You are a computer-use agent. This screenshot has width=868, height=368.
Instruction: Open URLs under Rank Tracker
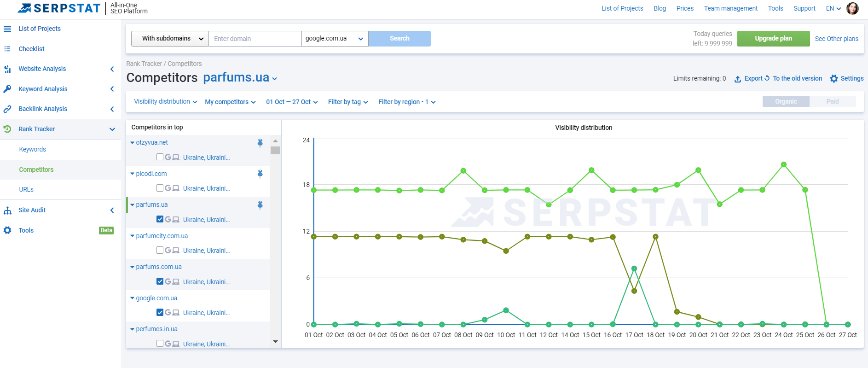pyautogui.click(x=26, y=189)
